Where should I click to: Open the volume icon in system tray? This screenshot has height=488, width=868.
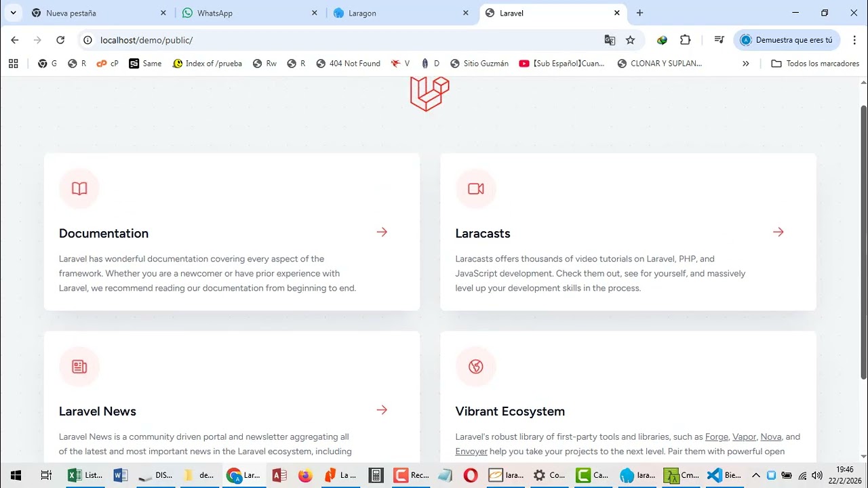click(817, 475)
